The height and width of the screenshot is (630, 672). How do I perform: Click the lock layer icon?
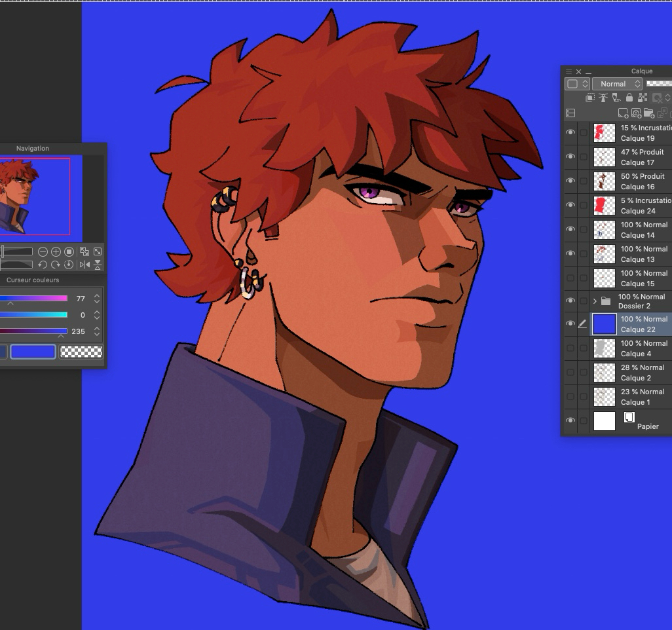click(x=629, y=98)
